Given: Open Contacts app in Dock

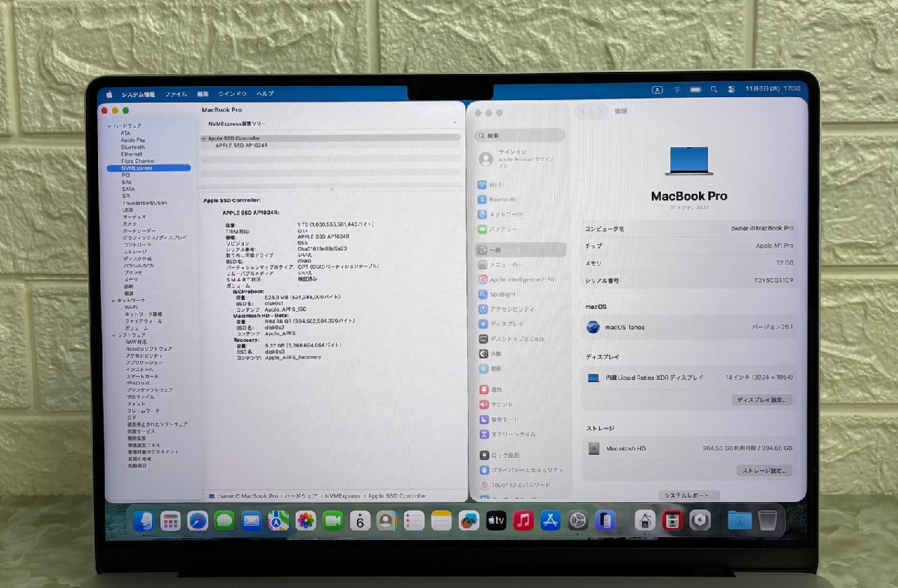Looking at the screenshot, I should coord(387,521).
